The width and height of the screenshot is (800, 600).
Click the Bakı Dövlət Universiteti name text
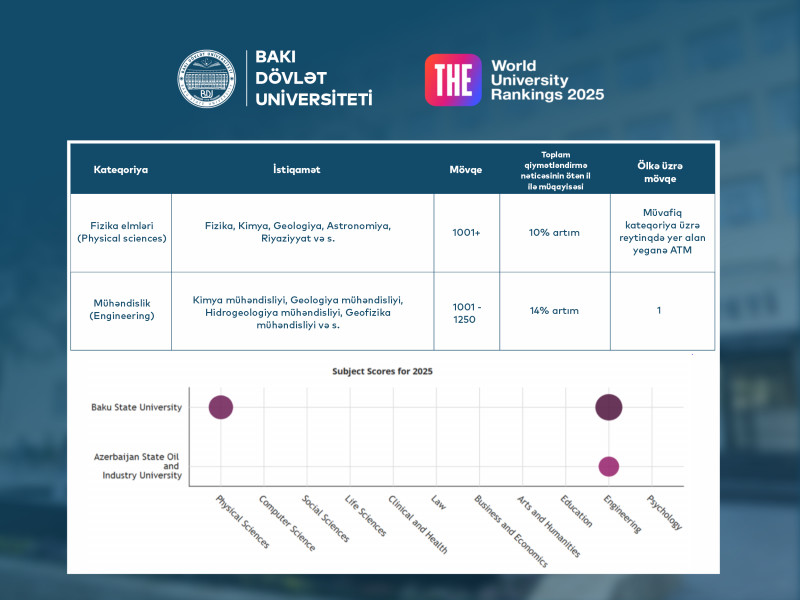(x=313, y=80)
